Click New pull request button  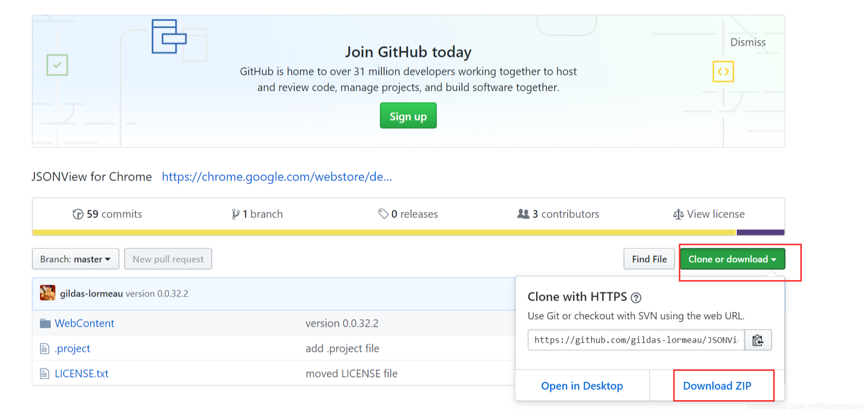point(168,259)
